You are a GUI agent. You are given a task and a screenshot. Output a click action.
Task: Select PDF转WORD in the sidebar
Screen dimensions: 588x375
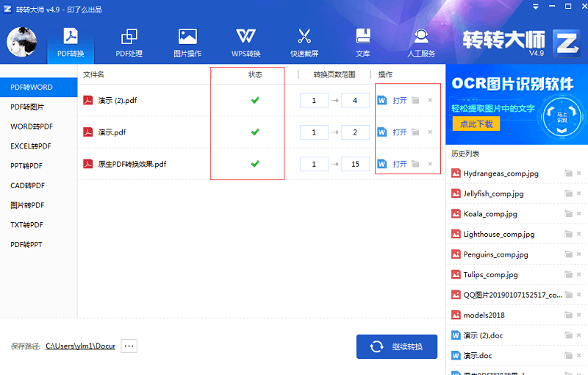[x=39, y=87]
